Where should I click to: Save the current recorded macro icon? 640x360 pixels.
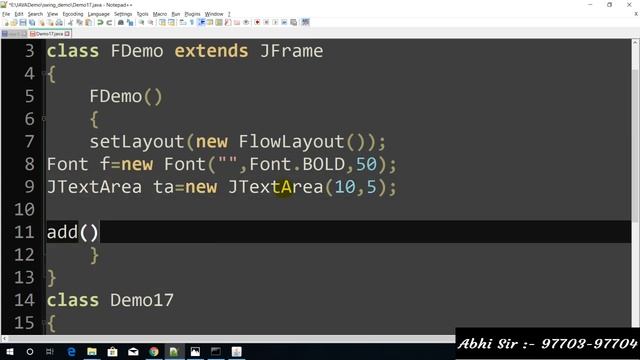[293, 22]
